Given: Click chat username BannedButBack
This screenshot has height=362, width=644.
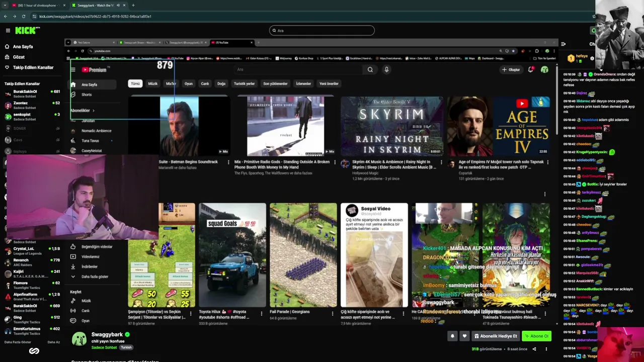Looking at the screenshot, I should pos(589,289).
